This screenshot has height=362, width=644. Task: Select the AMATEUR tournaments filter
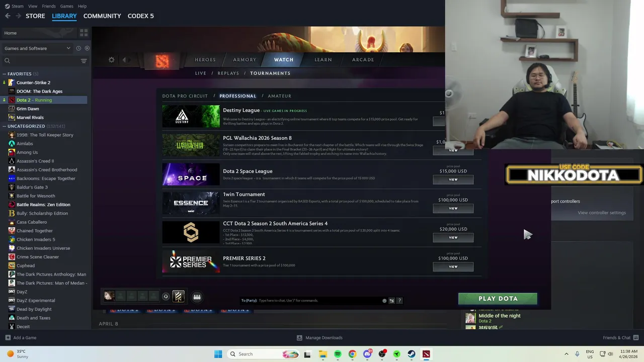click(x=279, y=96)
